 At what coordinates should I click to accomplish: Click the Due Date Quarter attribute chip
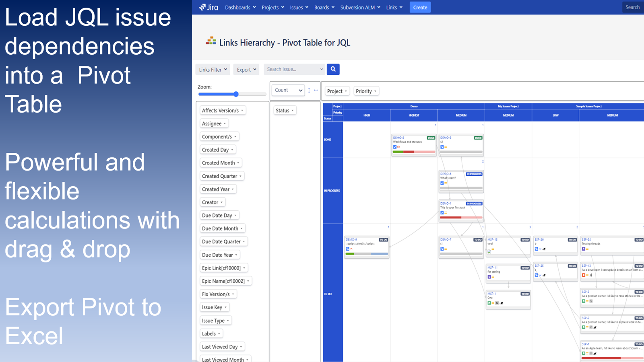click(x=224, y=242)
